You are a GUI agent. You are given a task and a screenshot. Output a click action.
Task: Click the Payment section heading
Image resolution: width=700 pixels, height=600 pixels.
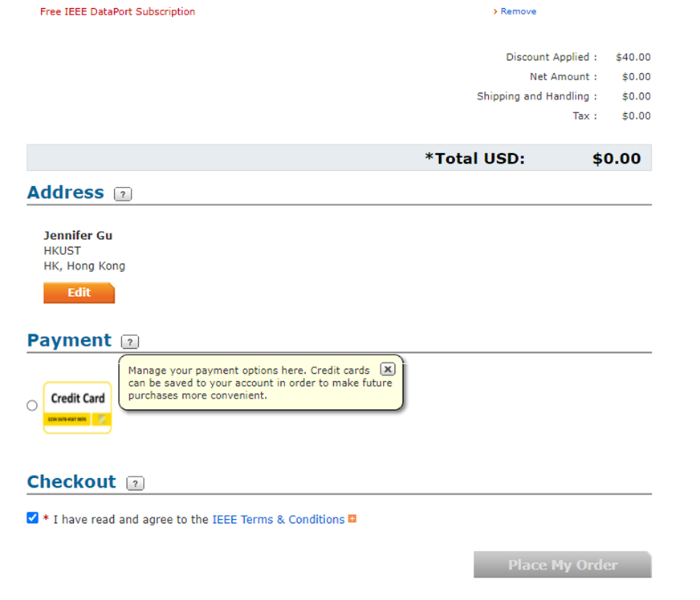point(69,340)
